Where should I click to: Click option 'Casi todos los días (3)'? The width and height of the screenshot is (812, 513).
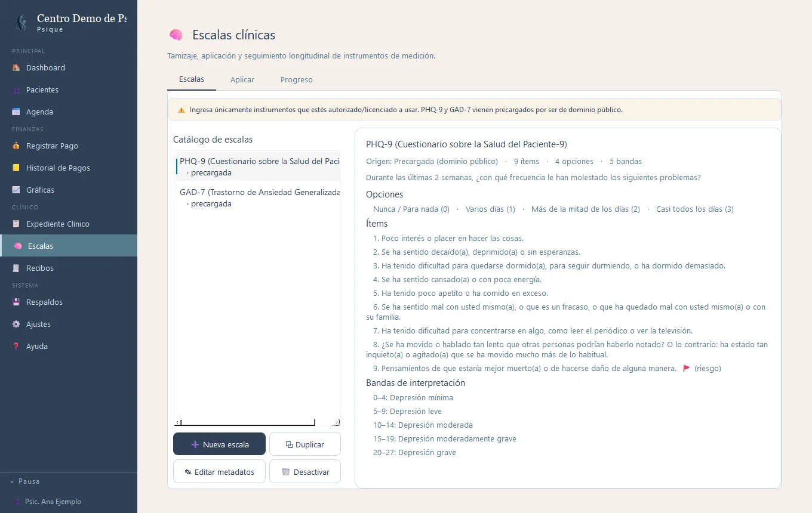695,209
